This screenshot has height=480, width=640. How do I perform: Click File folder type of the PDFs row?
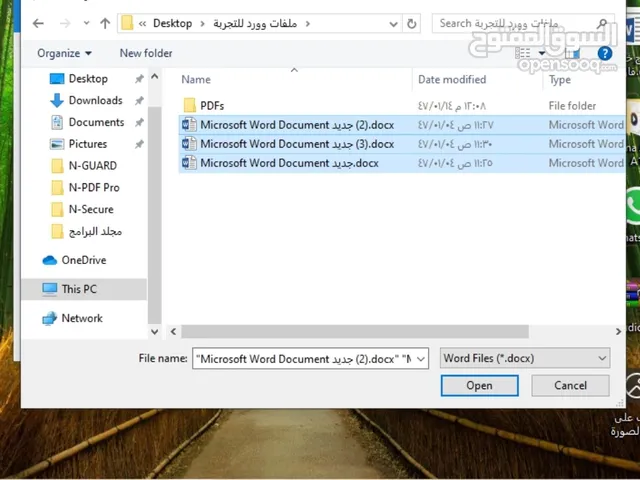pyautogui.click(x=572, y=106)
